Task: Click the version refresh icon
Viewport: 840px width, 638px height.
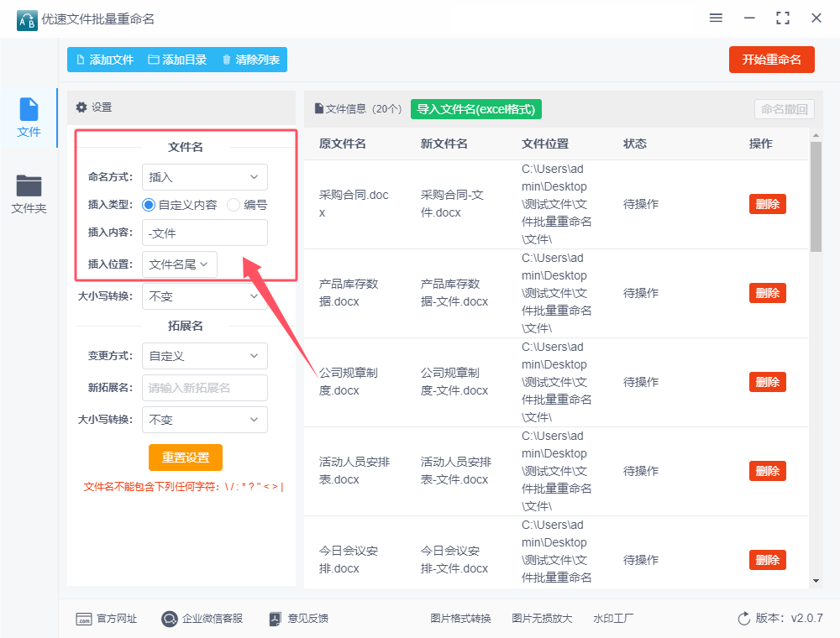Action: [744, 619]
